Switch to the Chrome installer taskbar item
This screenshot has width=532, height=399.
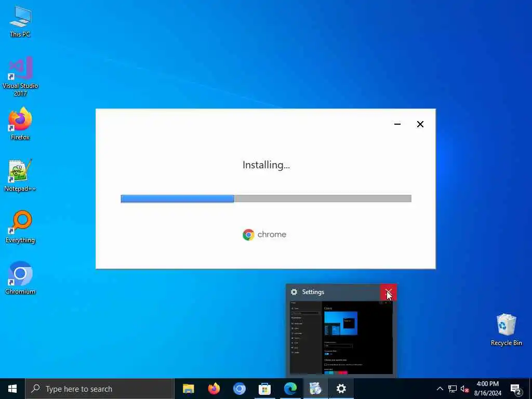click(315, 389)
